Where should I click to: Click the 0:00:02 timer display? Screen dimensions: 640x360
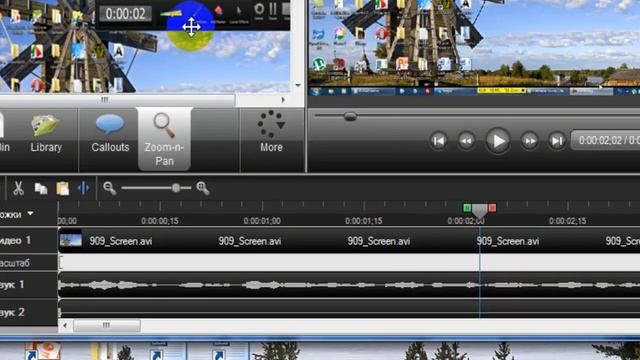coord(125,14)
